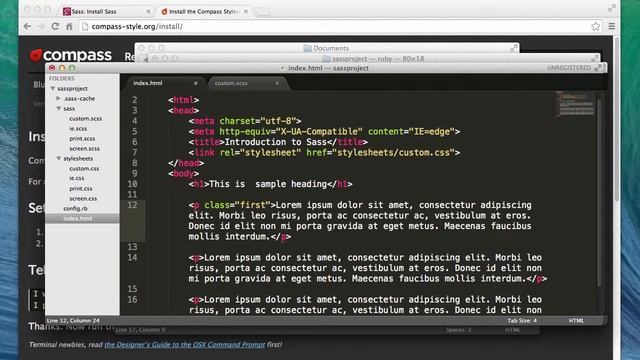Click the Compass logo in the browser
This screenshot has height=360, width=640.
71,55
